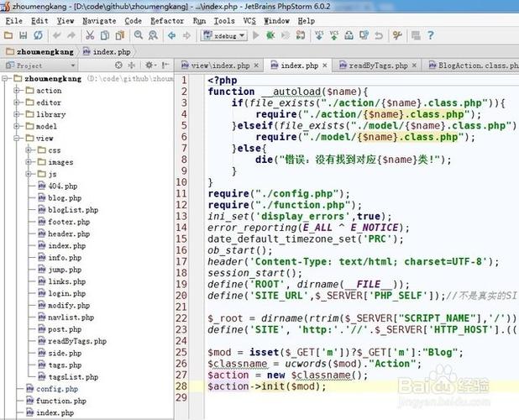Open the File menu
Image resolution: width=519 pixels, height=420 pixels.
tap(14, 21)
